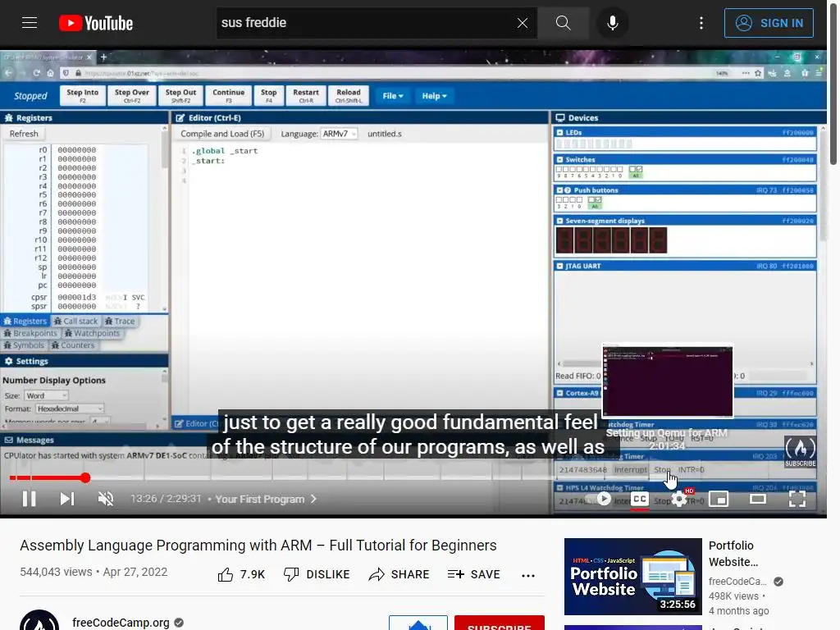Open freeCodeCamp.org channel avatar

[x=39, y=620]
